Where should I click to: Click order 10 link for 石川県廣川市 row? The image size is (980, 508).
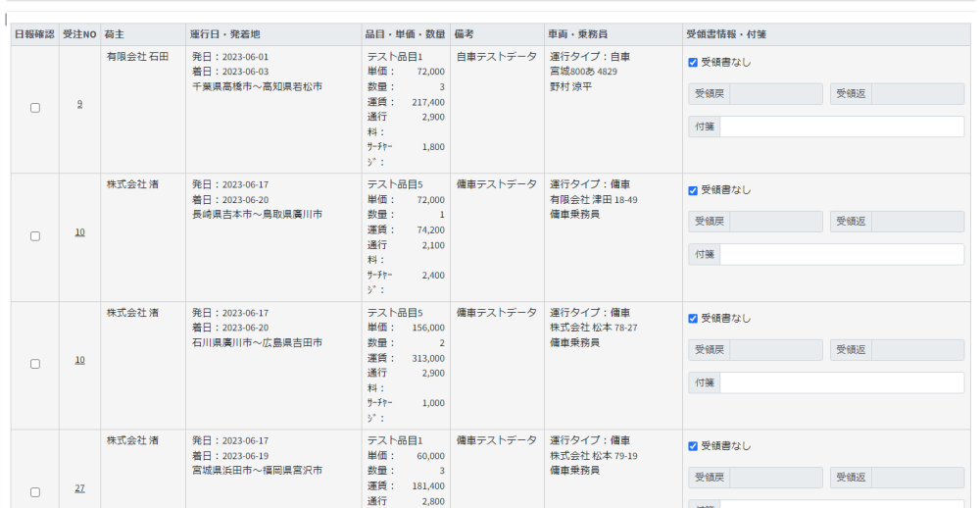coord(79,360)
